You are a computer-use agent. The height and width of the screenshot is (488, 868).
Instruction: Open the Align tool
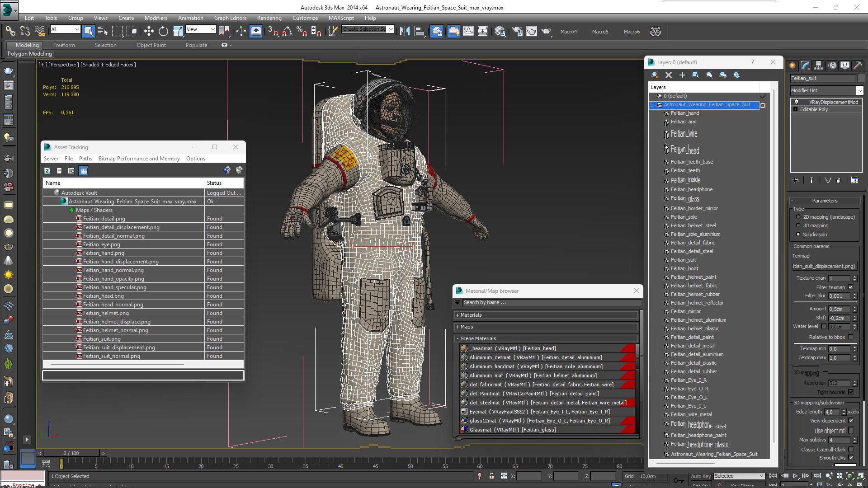pyautogui.click(x=420, y=31)
